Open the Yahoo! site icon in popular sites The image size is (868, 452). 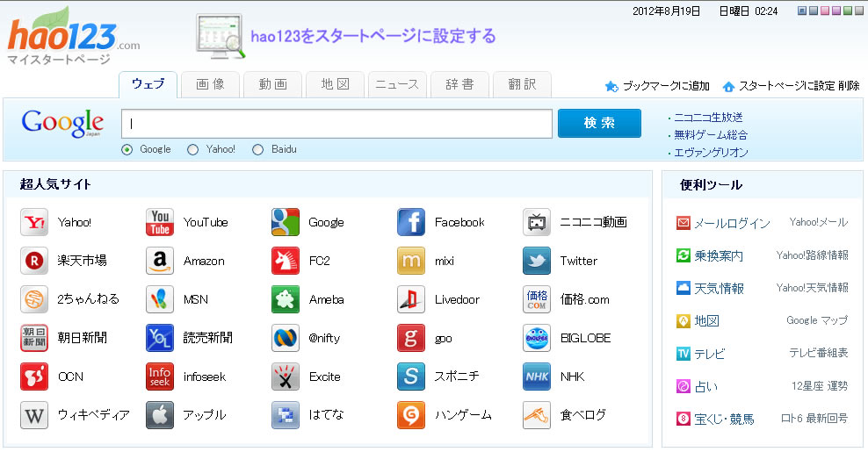33,222
